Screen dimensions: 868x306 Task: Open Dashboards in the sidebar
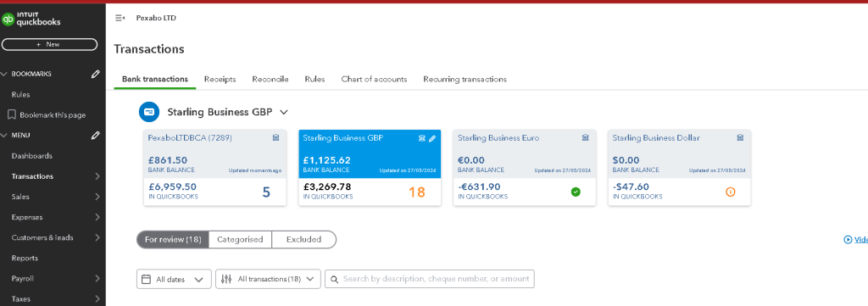click(32, 156)
